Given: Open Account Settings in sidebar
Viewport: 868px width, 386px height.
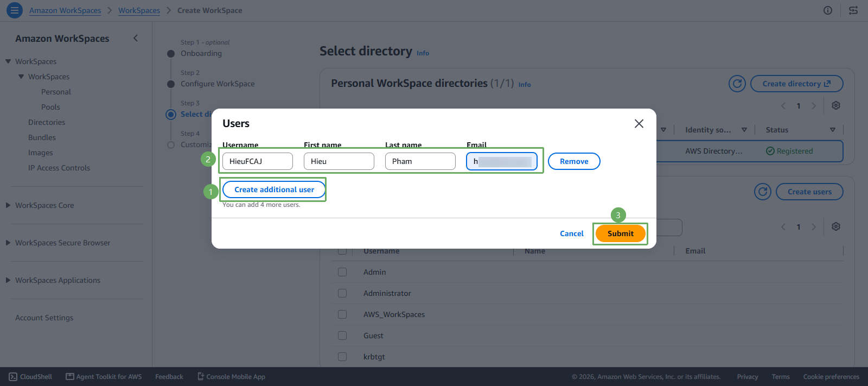Looking at the screenshot, I should coord(44,318).
